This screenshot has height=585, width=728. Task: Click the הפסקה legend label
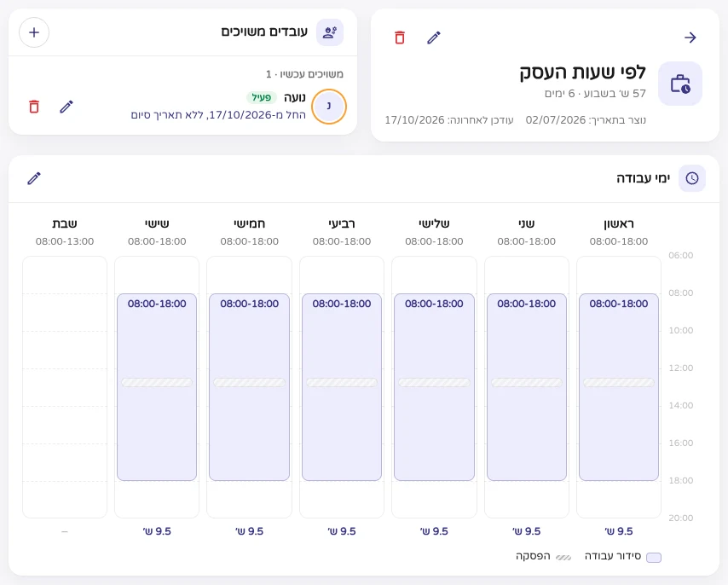[533, 556]
